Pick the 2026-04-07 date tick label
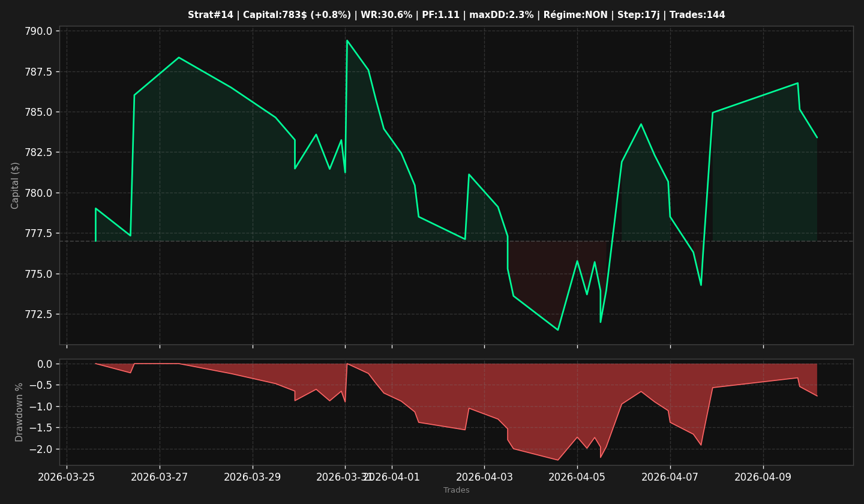This screenshot has height=504, width=864. tap(670, 478)
